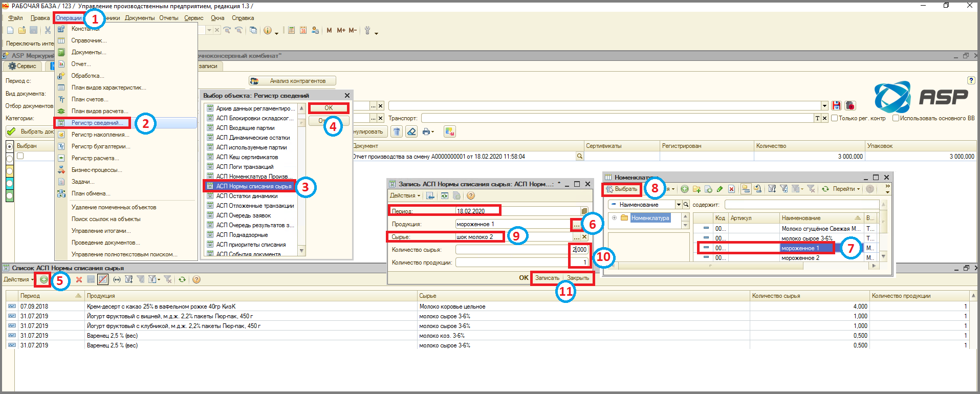
Task: Click the M- memory button in main toolbar
Action: click(353, 30)
